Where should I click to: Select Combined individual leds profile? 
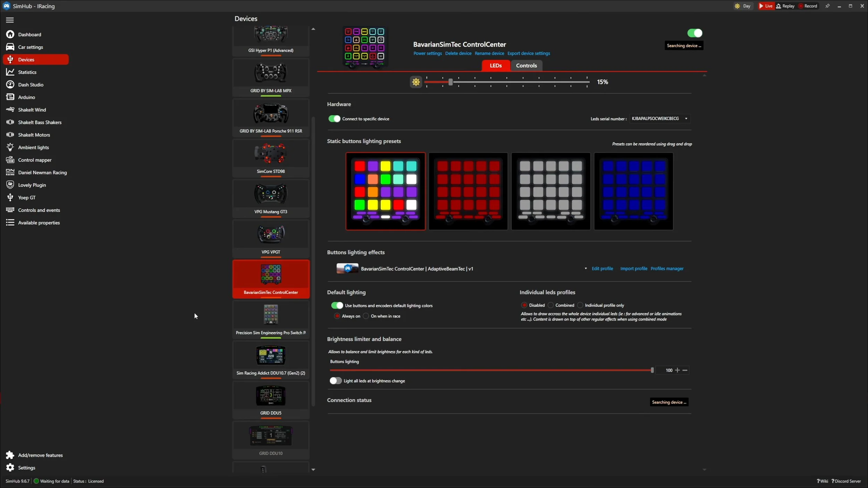tap(551, 305)
